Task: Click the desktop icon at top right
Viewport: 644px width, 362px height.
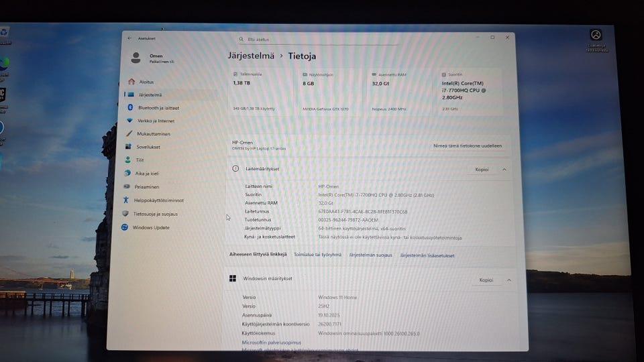Action: point(596,40)
